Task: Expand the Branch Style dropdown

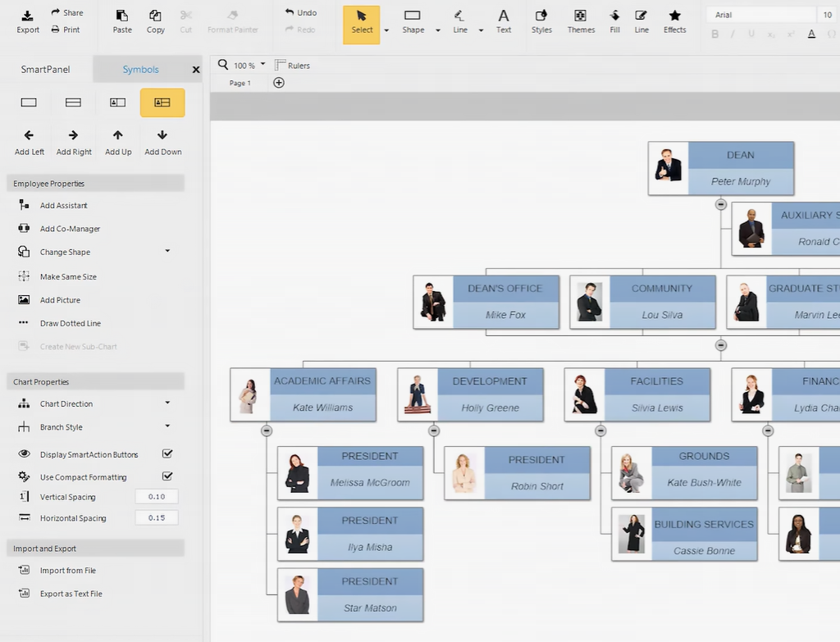Action: [167, 426]
